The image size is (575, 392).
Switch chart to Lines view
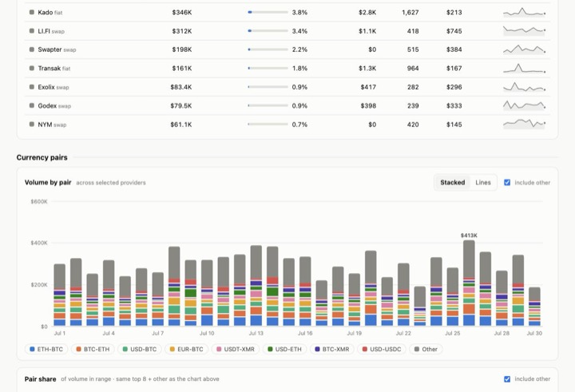tap(483, 182)
